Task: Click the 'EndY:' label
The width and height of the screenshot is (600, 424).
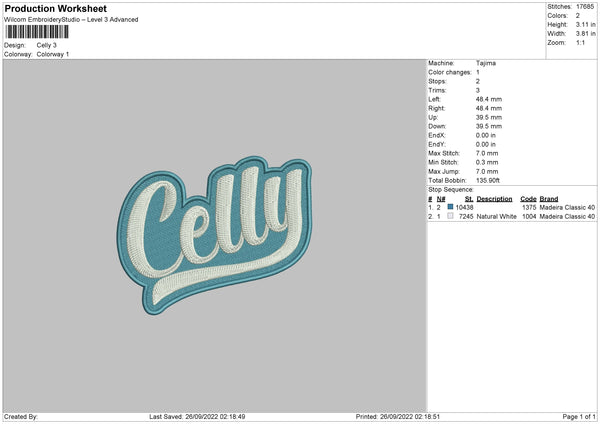Action: [437, 144]
